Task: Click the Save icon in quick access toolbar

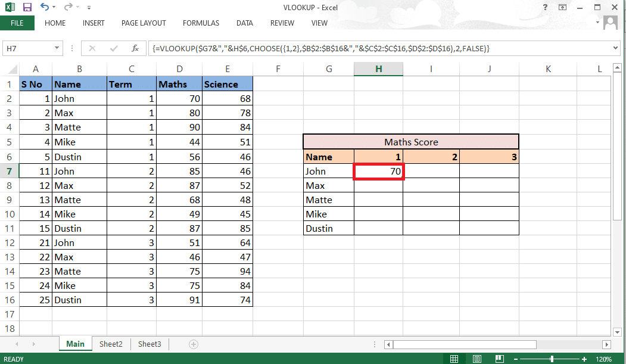Action: click(x=27, y=7)
